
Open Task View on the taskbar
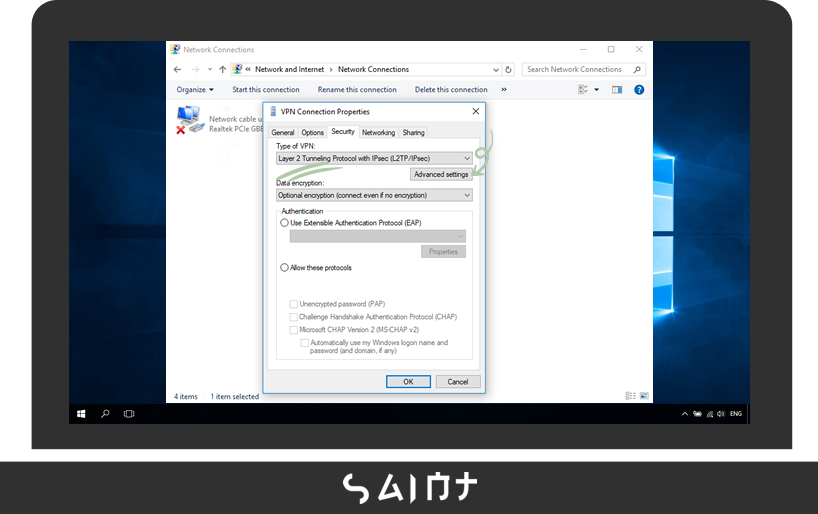point(129,413)
